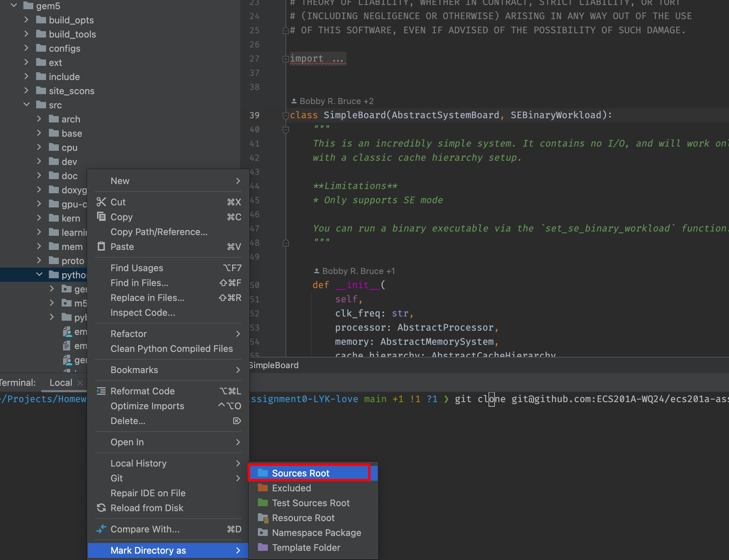The image size is (729, 560).
Task: Mark directory as Sources Root
Action: (300, 473)
